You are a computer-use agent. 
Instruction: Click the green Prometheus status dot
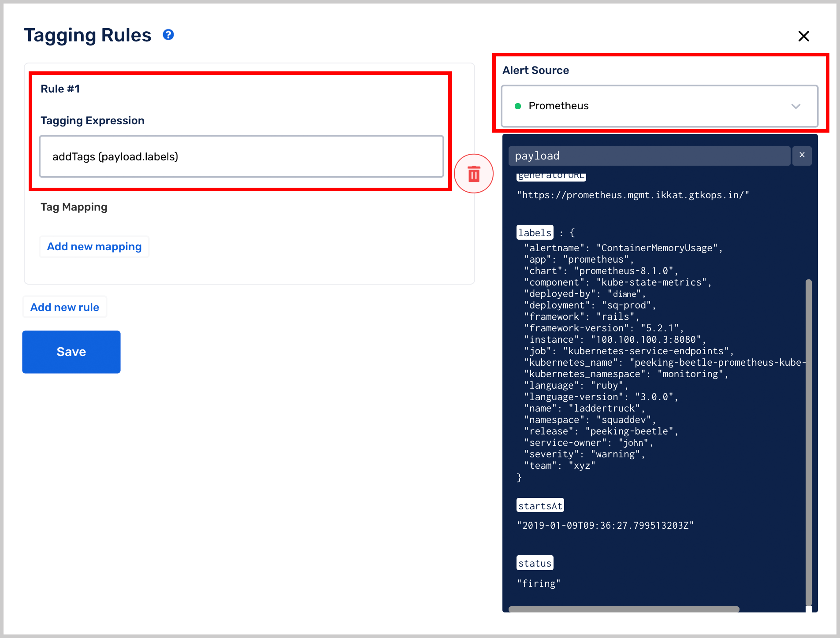[x=518, y=106]
